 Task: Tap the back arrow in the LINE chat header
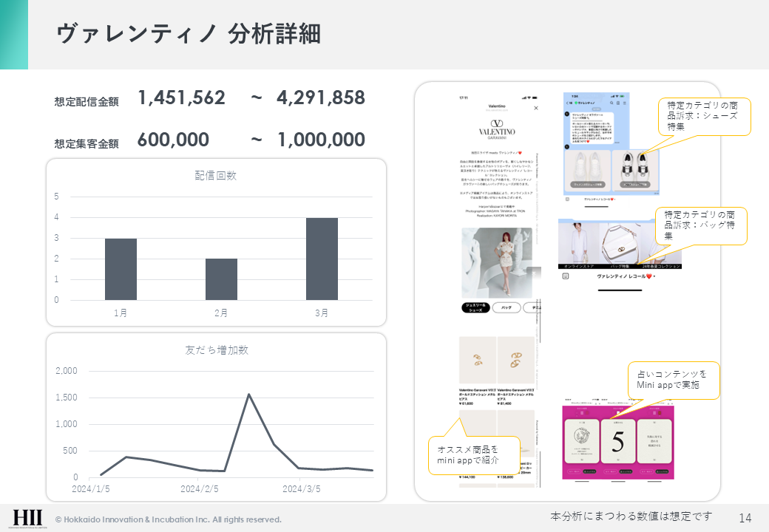click(568, 103)
